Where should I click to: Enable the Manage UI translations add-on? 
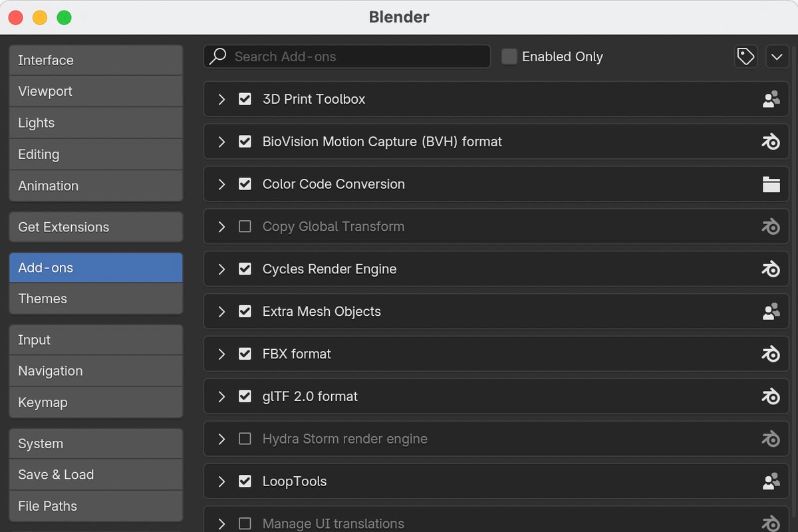point(245,524)
